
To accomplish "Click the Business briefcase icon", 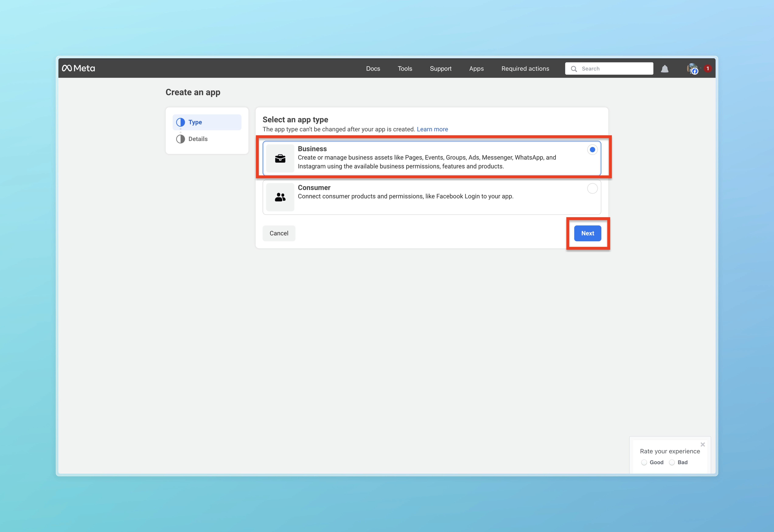I will [x=280, y=158].
